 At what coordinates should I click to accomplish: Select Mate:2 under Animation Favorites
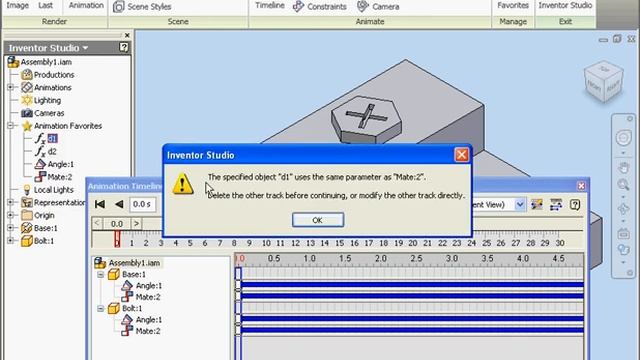point(60,177)
